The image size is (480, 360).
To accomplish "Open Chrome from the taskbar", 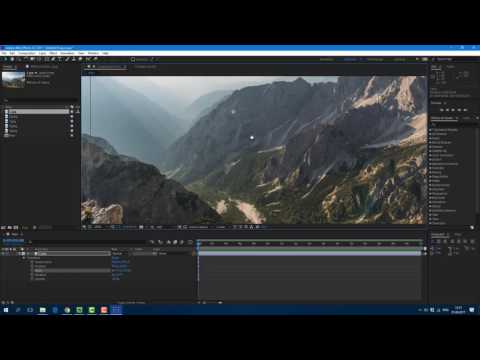I will tap(67, 310).
